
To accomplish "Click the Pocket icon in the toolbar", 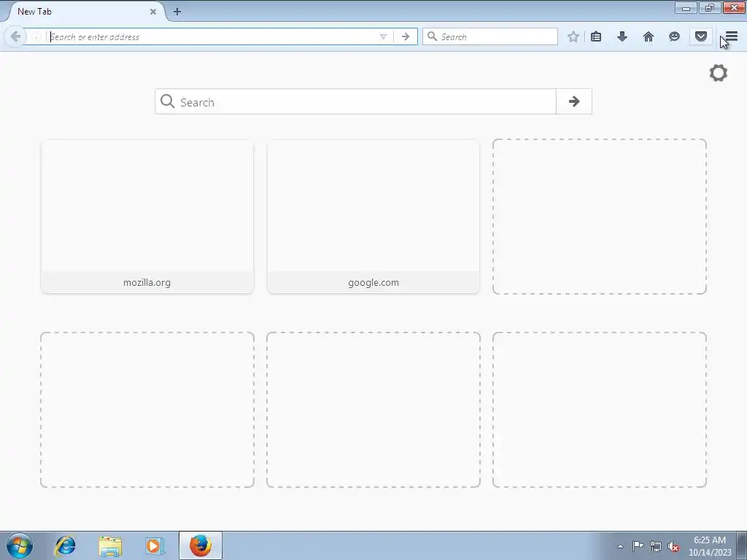I will (x=700, y=36).
